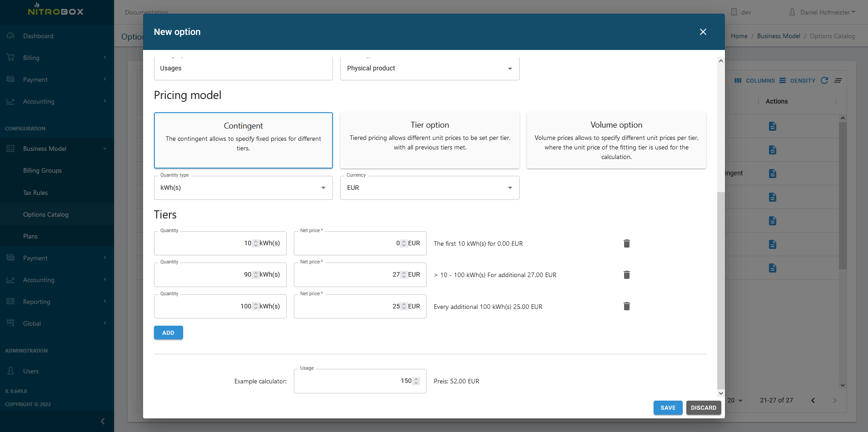
Task: Open the filter icon next to DENSITY
Action: pyautogui.click(x=839, y=80)
